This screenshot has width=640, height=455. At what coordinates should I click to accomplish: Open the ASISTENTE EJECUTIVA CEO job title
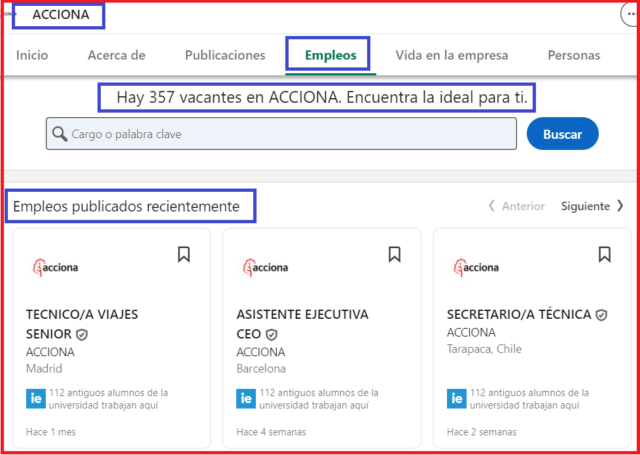click(302, 324)
